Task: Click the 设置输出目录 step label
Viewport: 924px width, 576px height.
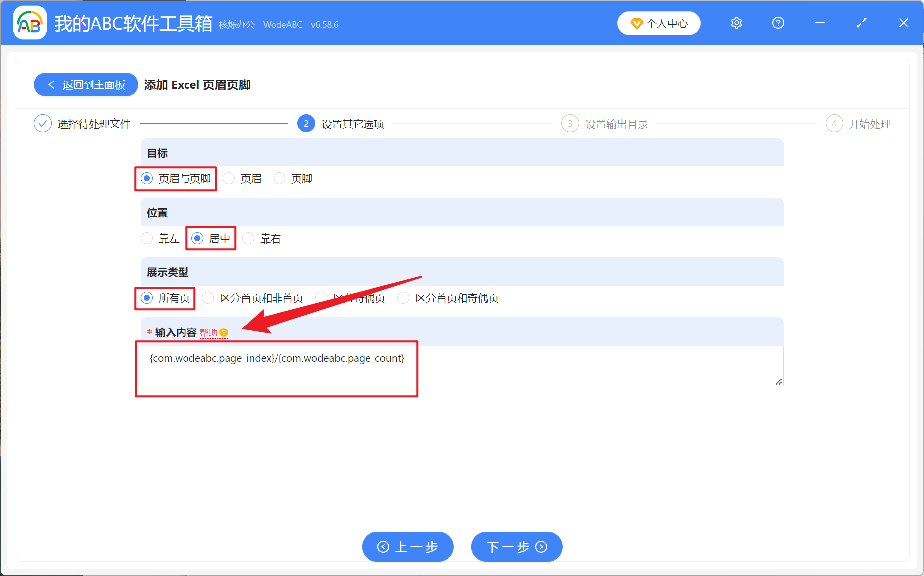Action: (x=617, y=124)
